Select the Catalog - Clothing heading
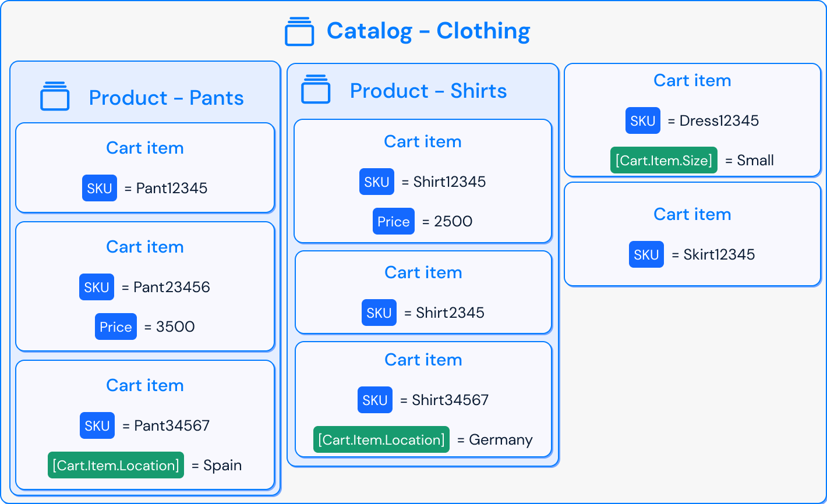 pyautogui.click(x=429, y=31)
